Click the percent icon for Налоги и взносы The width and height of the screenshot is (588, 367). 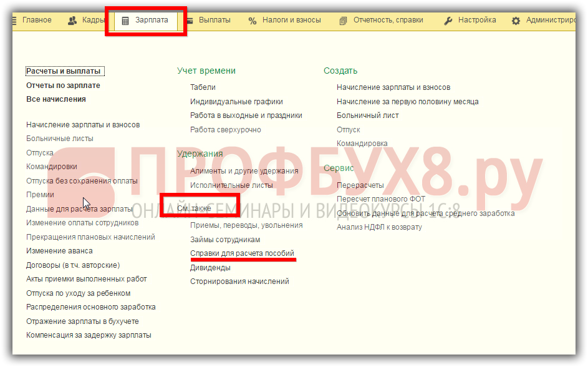click(x=252, y=21)
